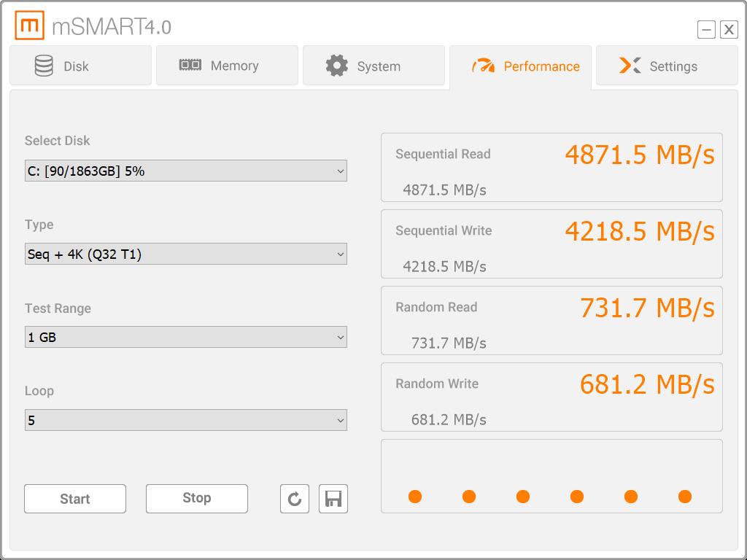The width and height of the screenshot is (747, 560).
Task: Click the Sequential Read result panel
Action: tap(551, 168)
